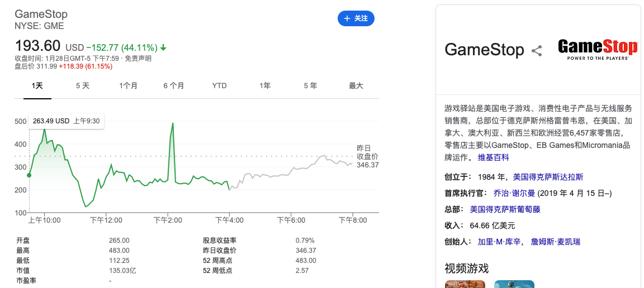Open the first video game thumbnail
Image resolution: width=644 pixels, height=288 pixels.
[x=465, y=284]
